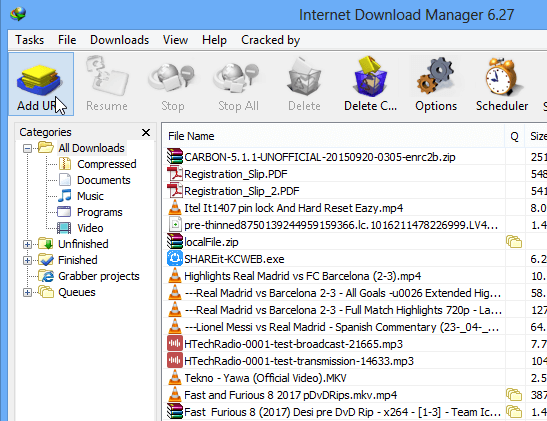The height and width of the screenshot is (421, 547).
Task: Select the Queues category
Action: (x=77, y=292)
